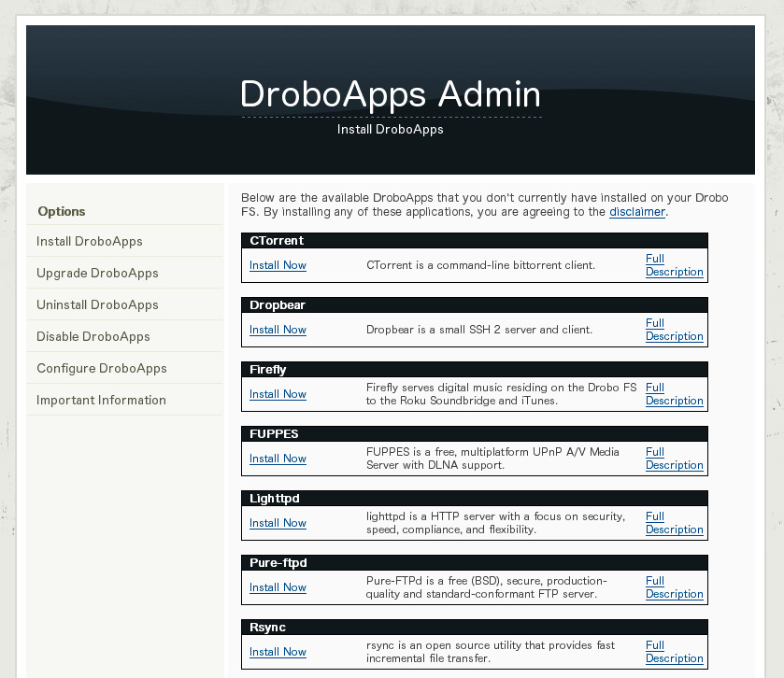Install the Pure-ftpd FTP server

coord(278,587)
